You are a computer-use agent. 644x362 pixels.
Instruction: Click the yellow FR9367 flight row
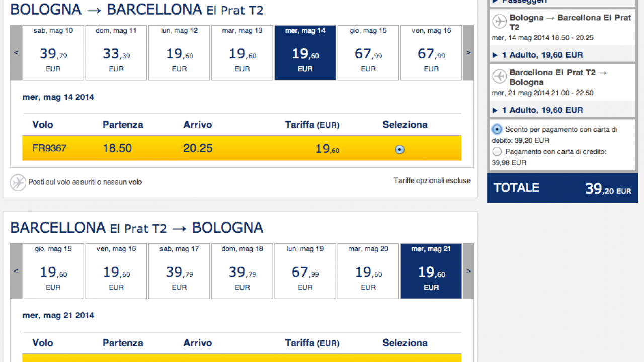[x=242, y=148]
